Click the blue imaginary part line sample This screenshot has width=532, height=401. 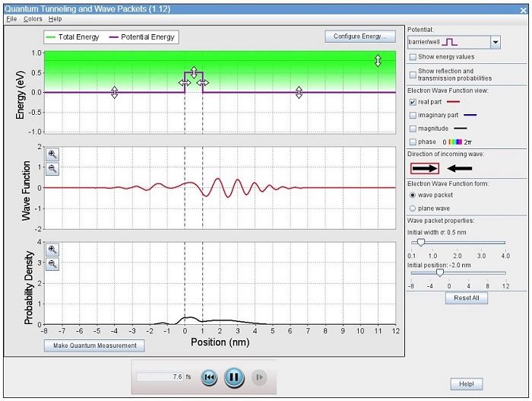click(x=470, y=115)
